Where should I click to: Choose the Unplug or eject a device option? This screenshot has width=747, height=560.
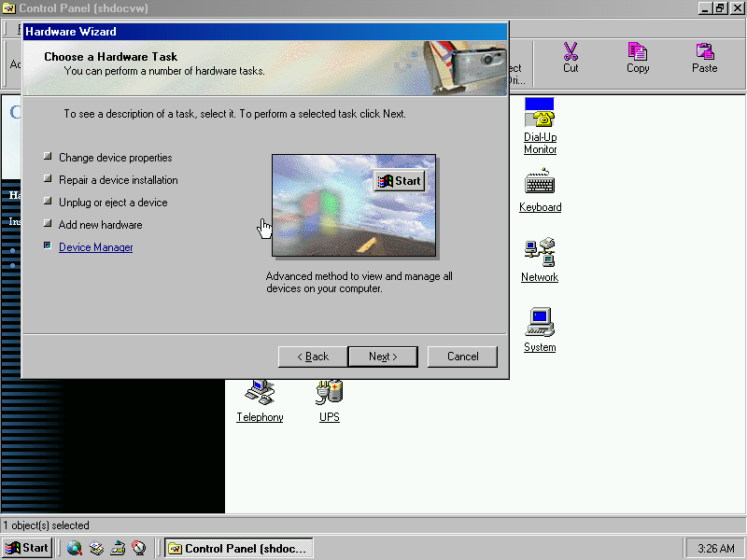(113, 203)
